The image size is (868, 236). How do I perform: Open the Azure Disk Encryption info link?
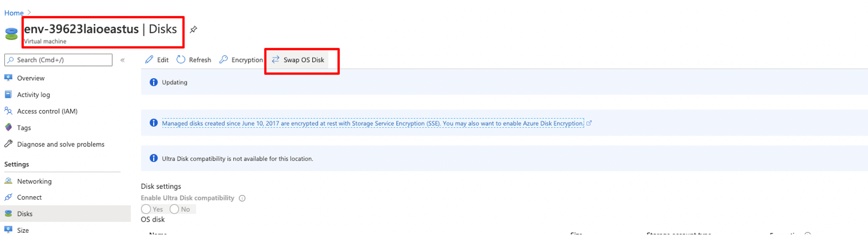372,123
